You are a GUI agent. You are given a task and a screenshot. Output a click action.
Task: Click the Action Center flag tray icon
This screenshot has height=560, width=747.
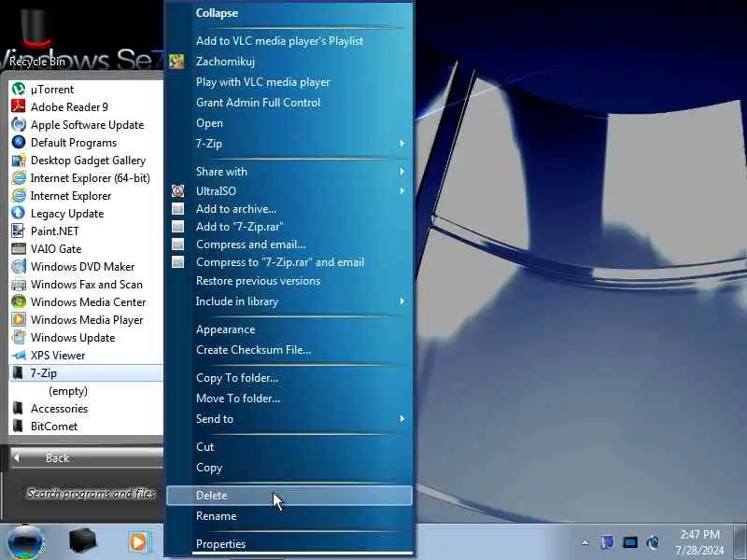pyautogui.click(x=607, y=542)
